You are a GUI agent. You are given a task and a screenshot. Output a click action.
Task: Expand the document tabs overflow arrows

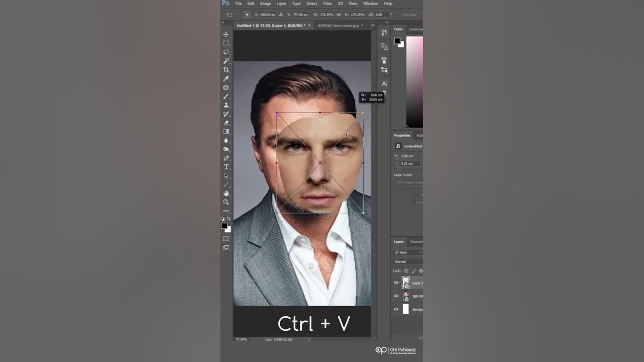pos(373,25)
